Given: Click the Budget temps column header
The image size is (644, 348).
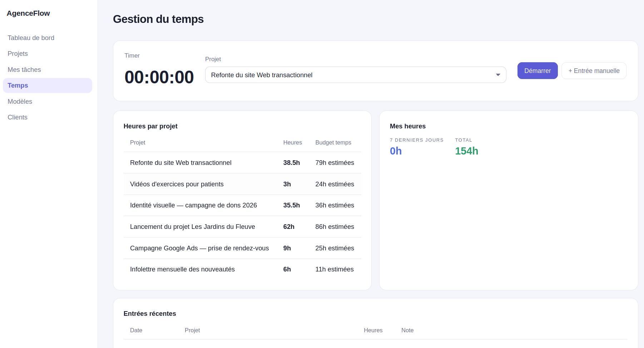Looking at the screenshot, I should tap(333, 142).
